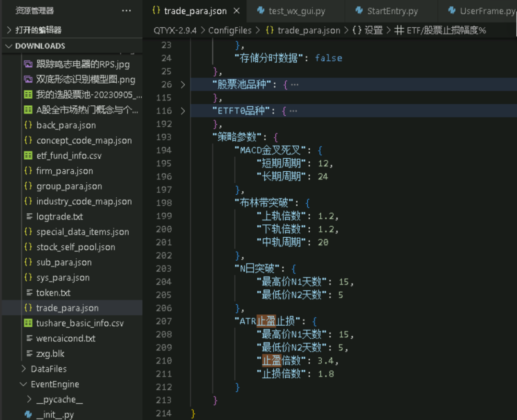This screenshot has width=517, height=420.
Task: Open 跟踪鸣志电器的RPS.jpg image file
Action: (x=83, y=64)
